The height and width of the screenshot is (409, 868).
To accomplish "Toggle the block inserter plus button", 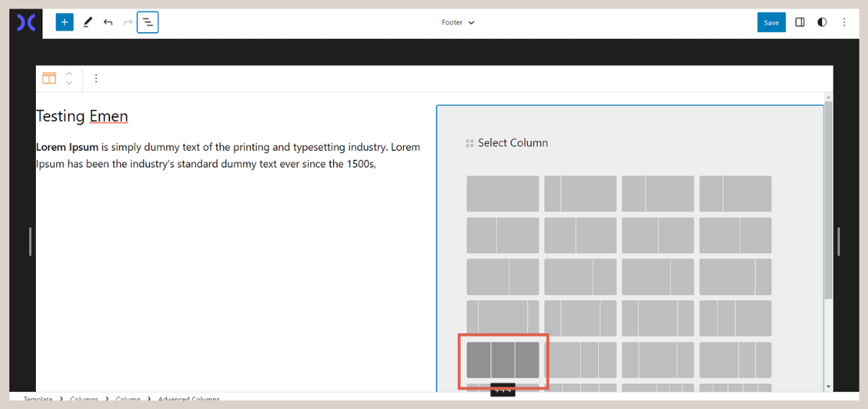I will tap(64, 23).
